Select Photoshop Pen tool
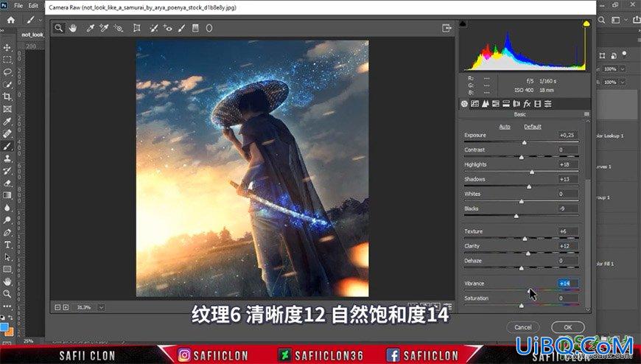 click(7, 233)
